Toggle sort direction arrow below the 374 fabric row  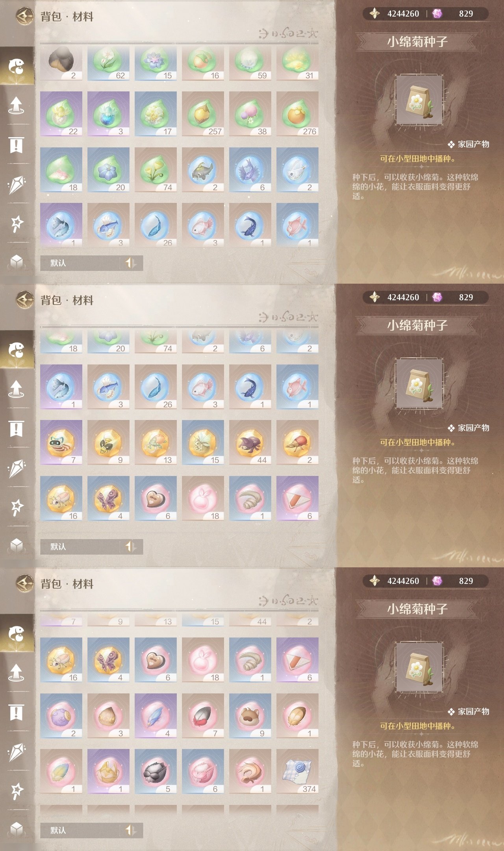[130, 830]
